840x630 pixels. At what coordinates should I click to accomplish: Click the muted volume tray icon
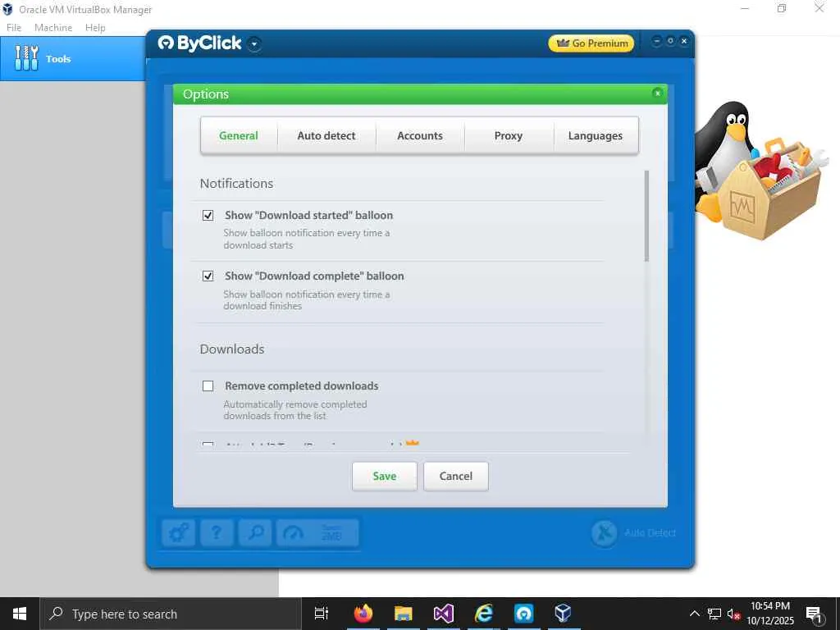click(x=733, y=614)
